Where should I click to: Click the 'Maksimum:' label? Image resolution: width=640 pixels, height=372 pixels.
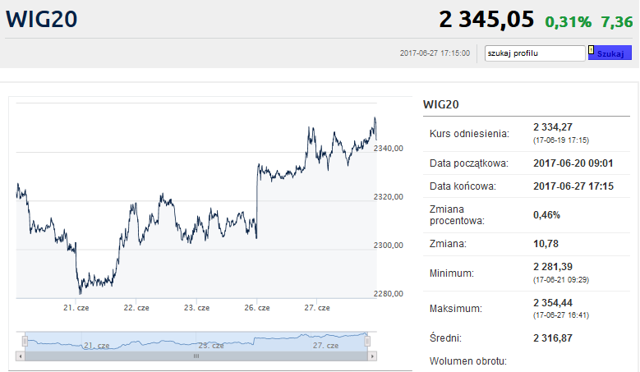456,308
